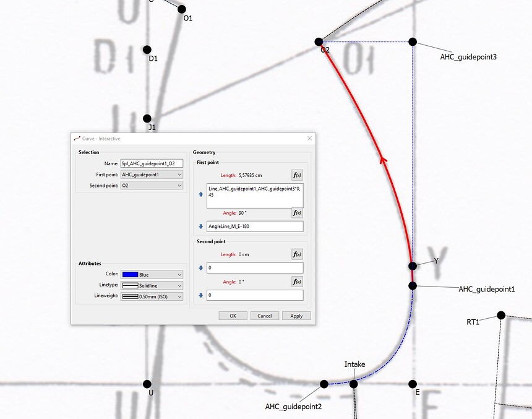The image size is (532, 419).
Task: Click the OK button
Action: coord(233,316)
